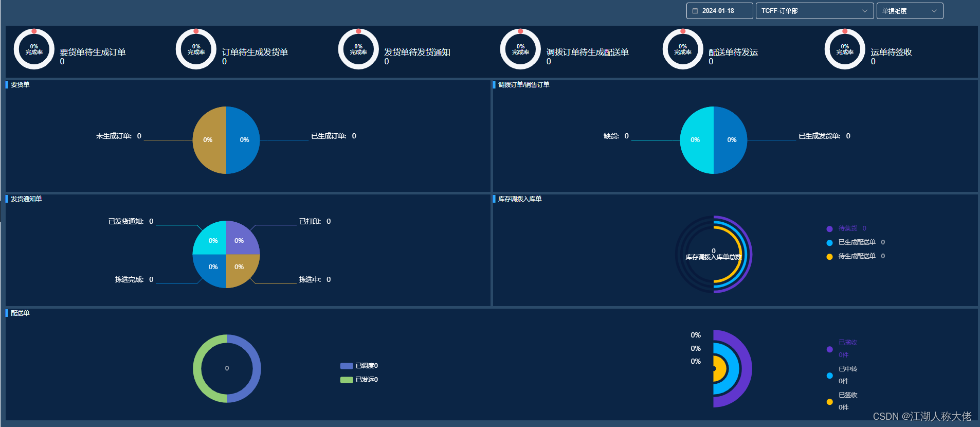Click the 已生成发货单: 0 chart label
The width and height of the screenshot is (980, 427).
coord(824,136)
